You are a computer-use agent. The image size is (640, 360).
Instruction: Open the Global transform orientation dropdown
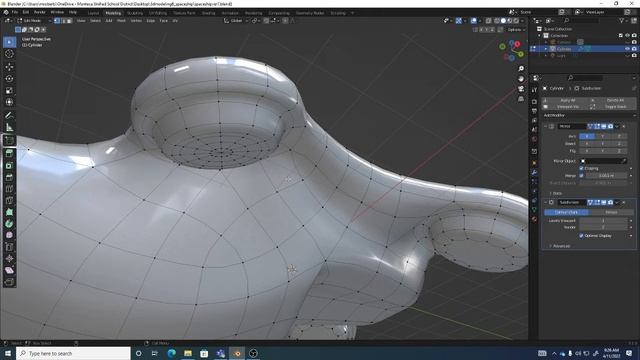coord(236,20)
